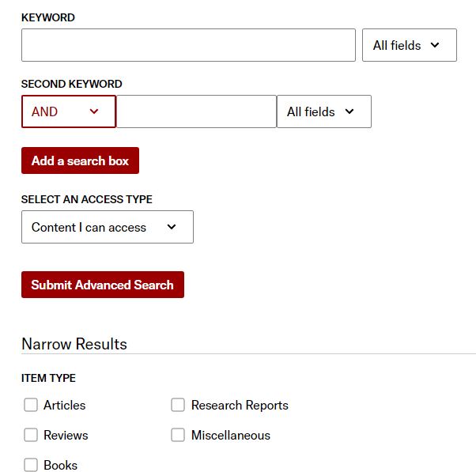The image size is (476, 472).
Task: Expand the Keyword row's All fields dropdown
Action: (x=408, y=45)
